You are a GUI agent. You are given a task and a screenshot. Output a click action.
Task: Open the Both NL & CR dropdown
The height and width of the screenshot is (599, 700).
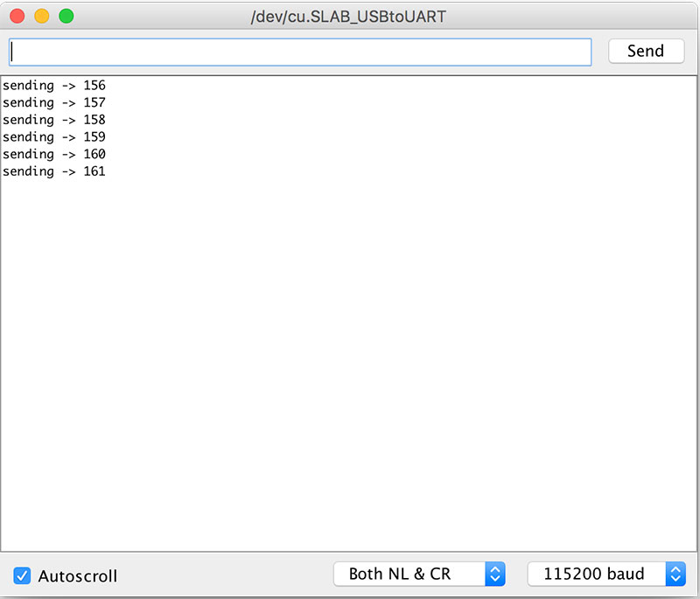pos(409,574)
